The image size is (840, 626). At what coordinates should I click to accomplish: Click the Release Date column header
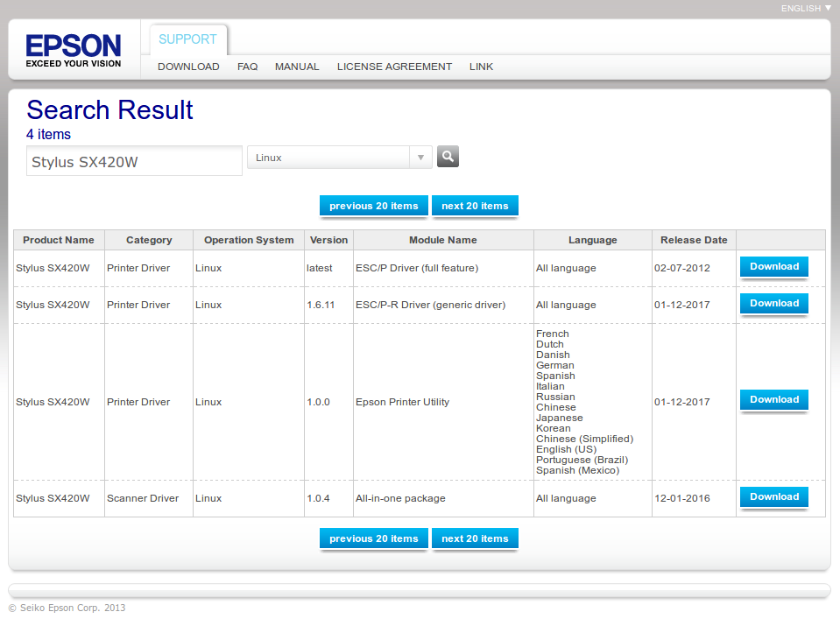694,240
